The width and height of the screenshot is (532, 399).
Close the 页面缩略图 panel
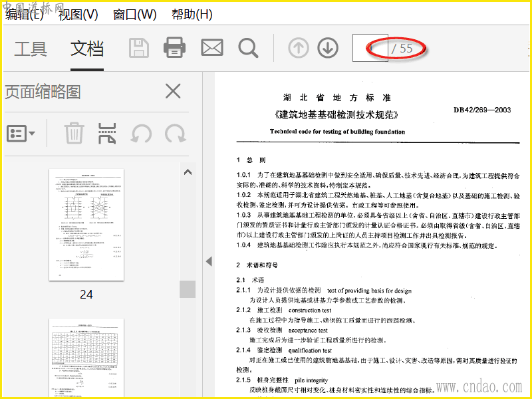point(173,91)
